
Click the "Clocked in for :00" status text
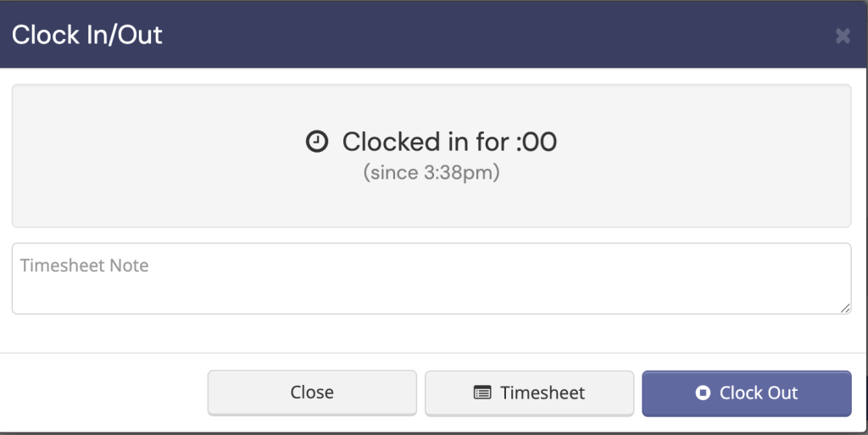click(449, 142)
